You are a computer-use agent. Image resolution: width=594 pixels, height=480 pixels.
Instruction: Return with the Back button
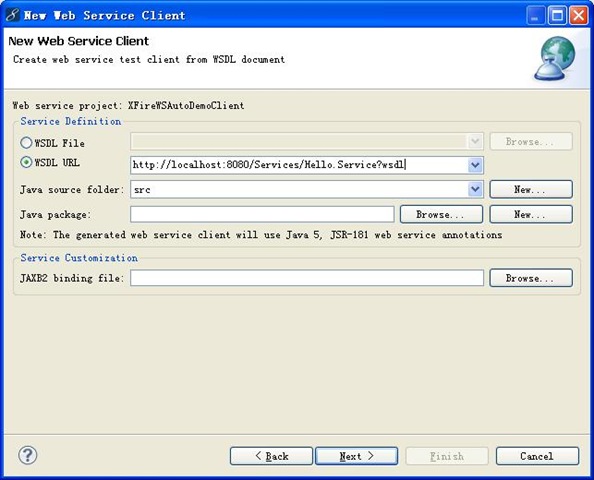pyautogui.click(x=271, y=456)
